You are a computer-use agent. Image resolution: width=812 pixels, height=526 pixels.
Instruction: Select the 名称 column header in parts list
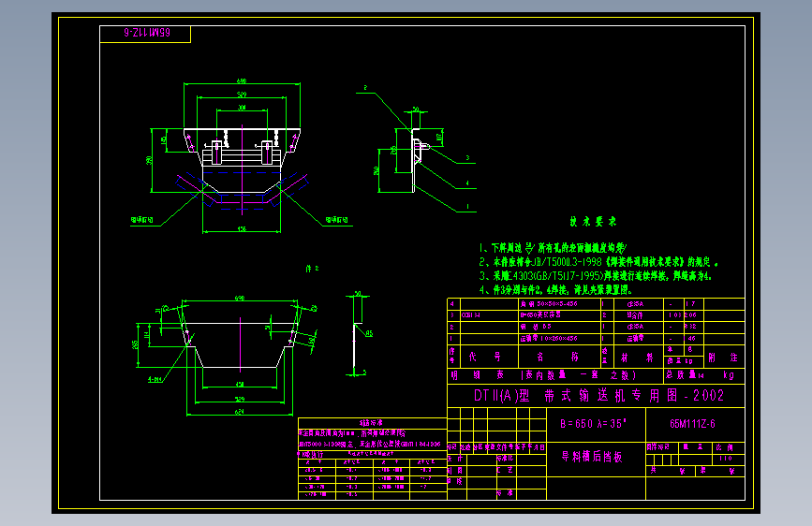tap(559, 357)
